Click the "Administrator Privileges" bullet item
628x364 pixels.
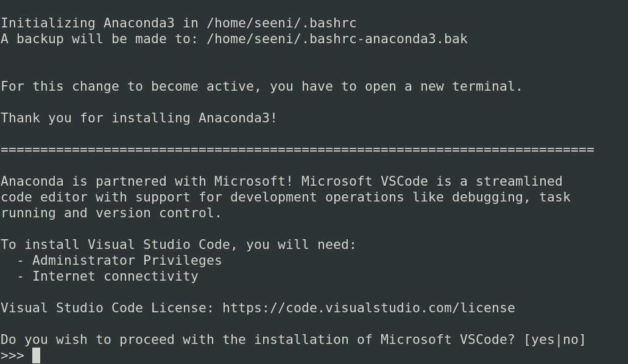tap(127, 261)
